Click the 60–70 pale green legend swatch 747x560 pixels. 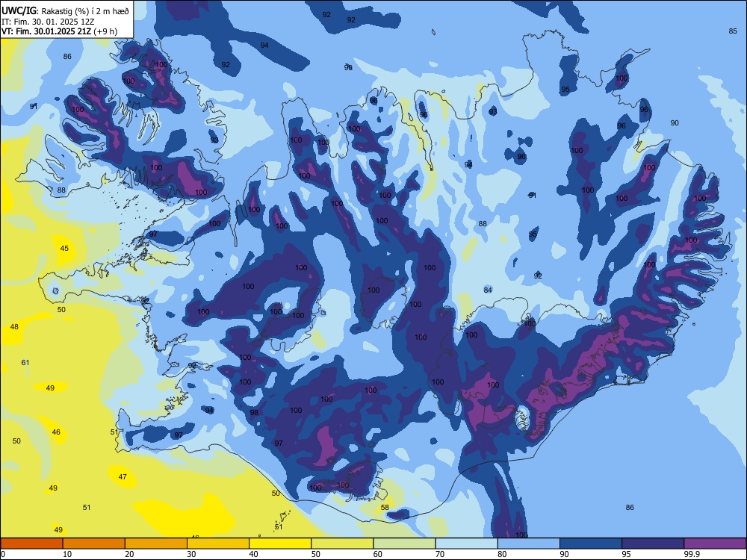pyautogui.click(x=404, y=544)
